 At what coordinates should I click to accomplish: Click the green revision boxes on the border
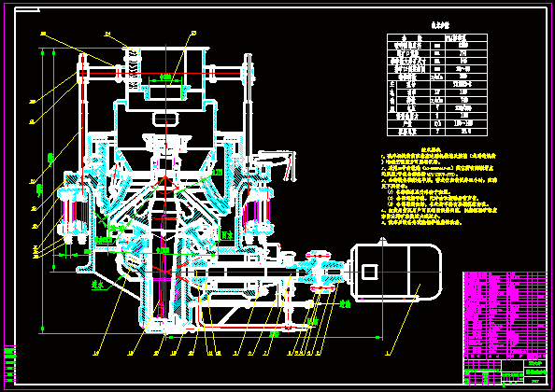pyautogui.click(x=10, y=364)
